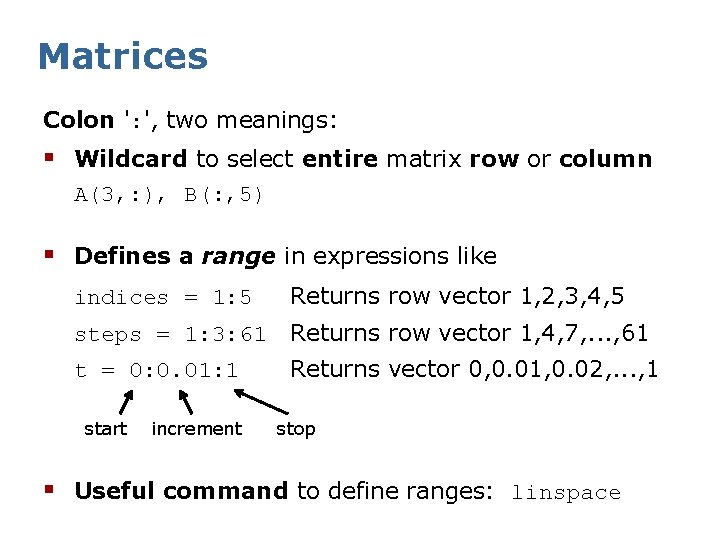The width and height of the screenshot is (720, 540).
Task: Click the code 'indices = 1:5'
Action: point(163,298)
